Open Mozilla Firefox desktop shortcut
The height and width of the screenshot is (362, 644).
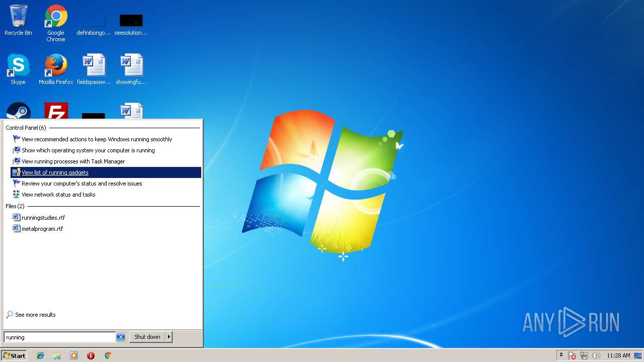pos(56,69)
